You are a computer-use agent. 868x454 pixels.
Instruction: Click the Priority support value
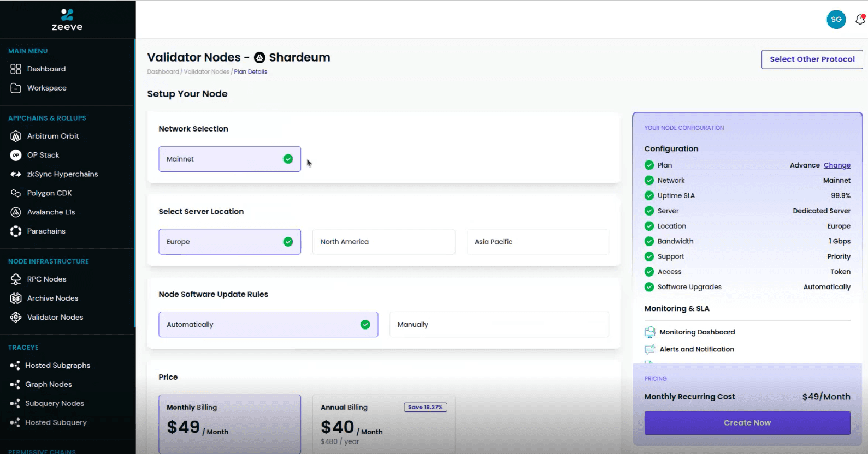click(x=839, y=256)
